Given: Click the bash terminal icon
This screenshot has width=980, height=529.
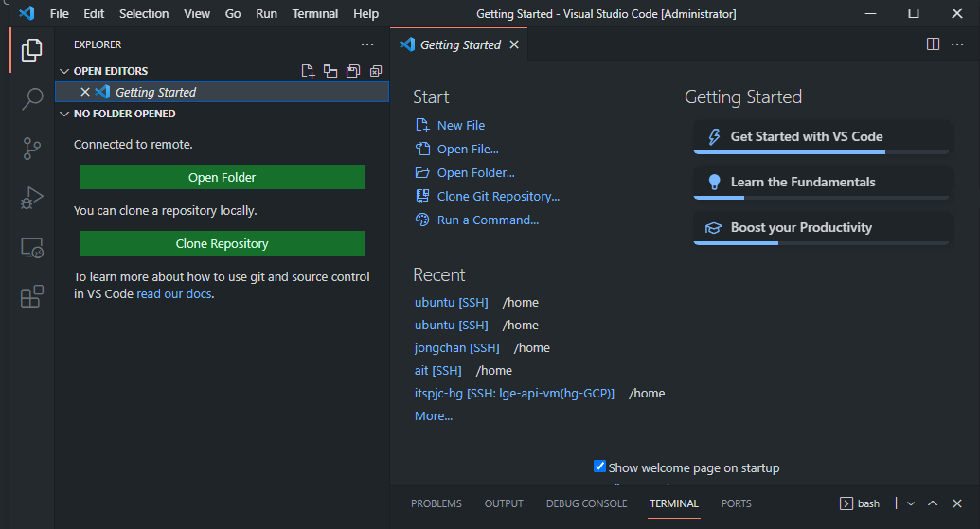Looking at the screenshot, I should click(x=846, y=503).
